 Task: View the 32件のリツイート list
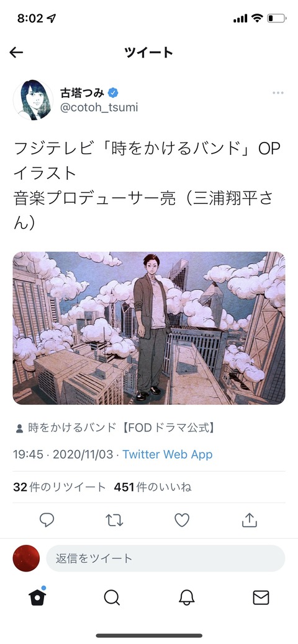click(x=59, y=488)
